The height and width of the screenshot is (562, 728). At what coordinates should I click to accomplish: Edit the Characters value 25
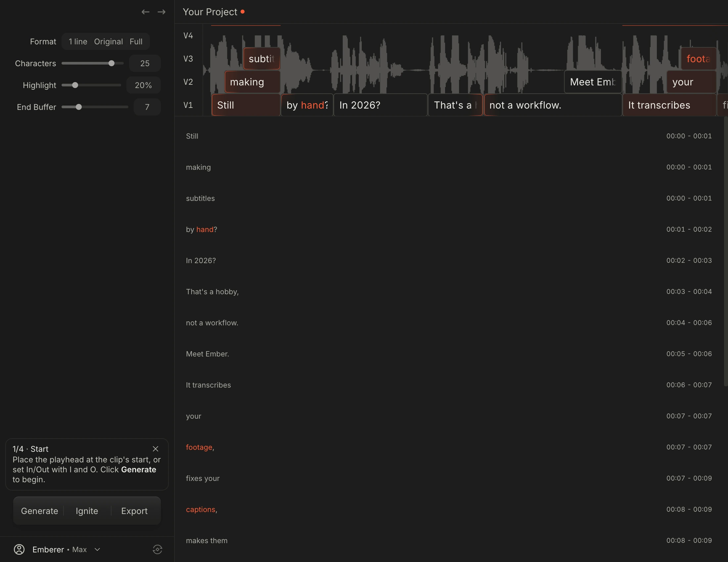[x=145, y=63]
